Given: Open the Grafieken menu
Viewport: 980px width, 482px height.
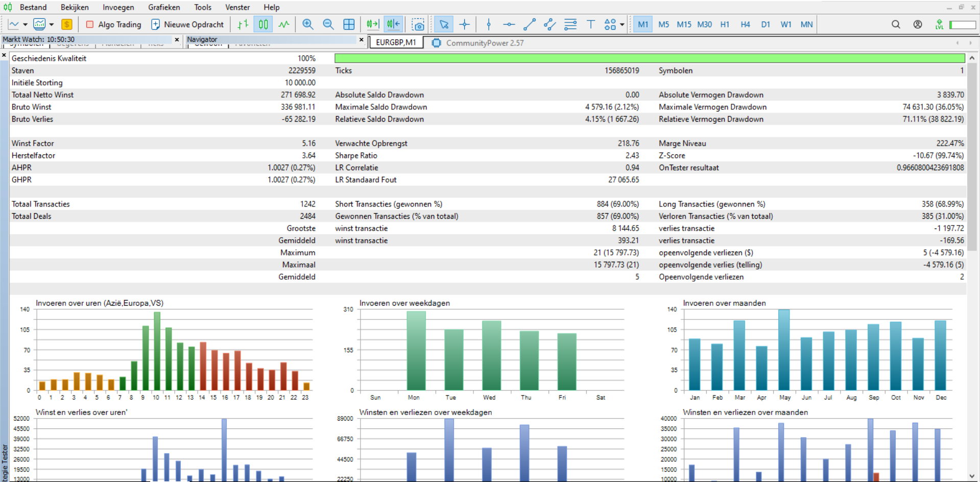Looking at the screenshot, I should click(x=164, y=7).
